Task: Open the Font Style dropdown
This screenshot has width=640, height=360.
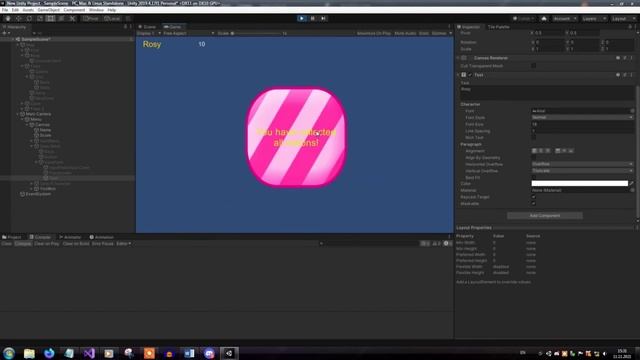Action: point(582,118)
